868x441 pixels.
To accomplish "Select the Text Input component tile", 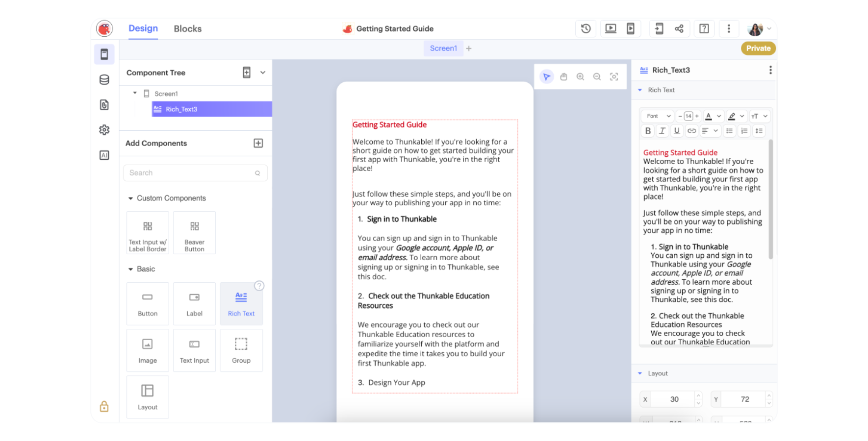I will [194, 350].
